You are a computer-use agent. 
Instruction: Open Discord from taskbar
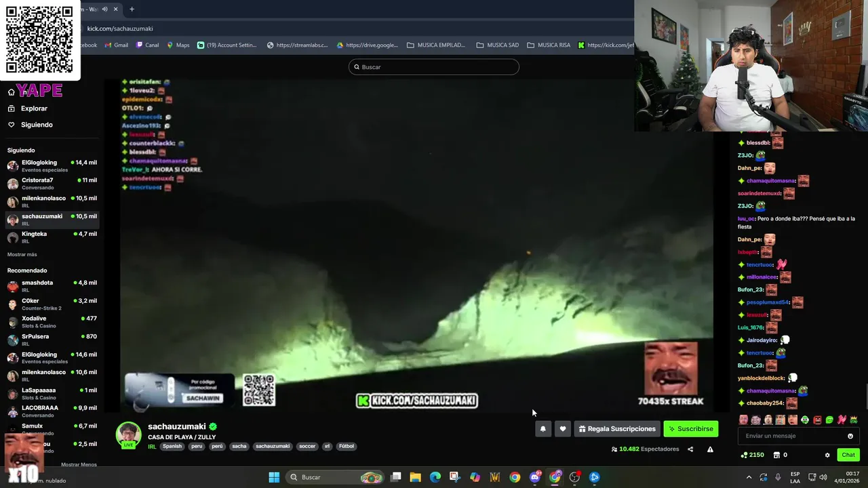[535, 477]
